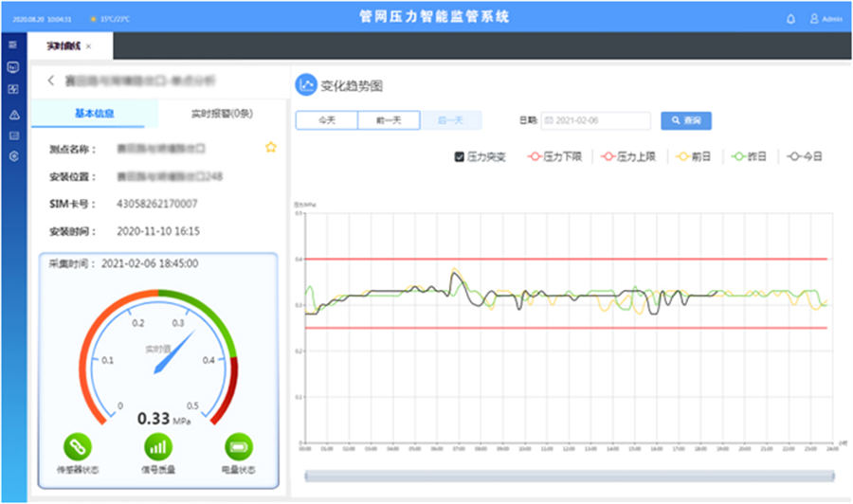Toggle 前日 legend series

pos(693,156)
